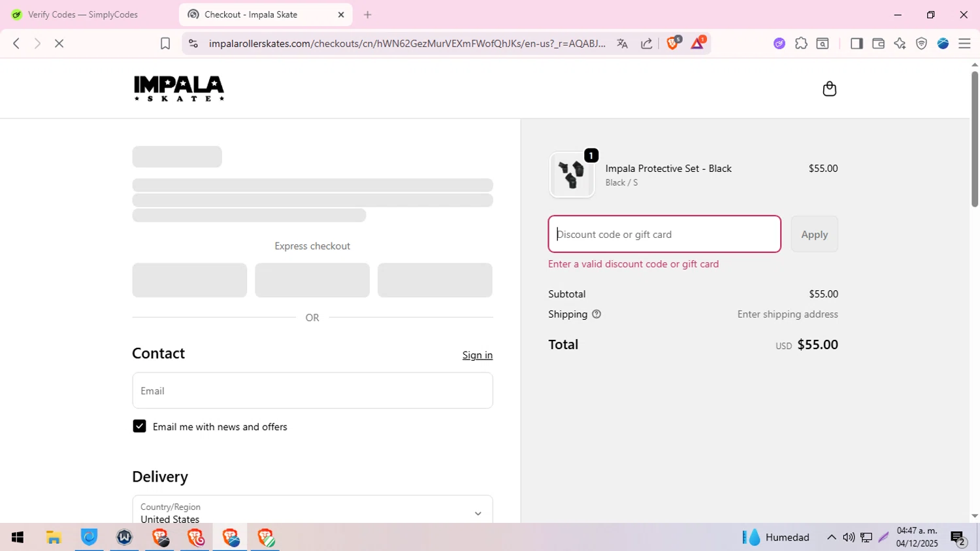This screenshot has width=980, height=551.
Task: Open the purple SimplyCodes extension icon
Action: coord(779,43)
